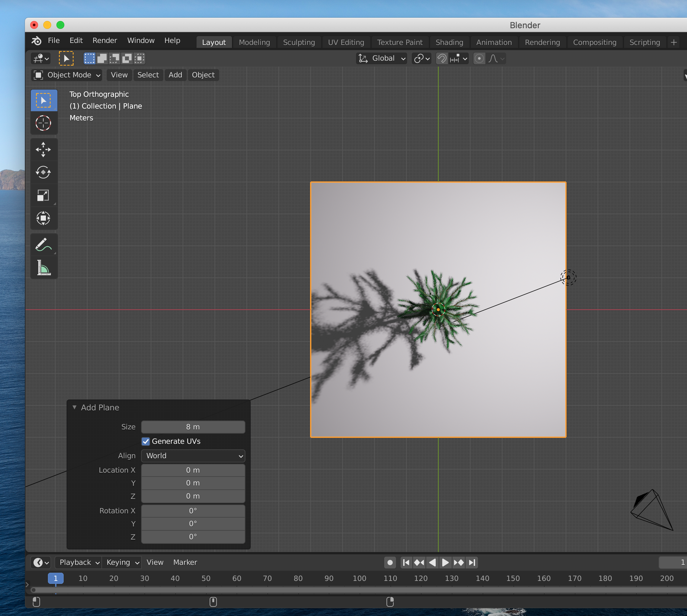
Task: Select the Transform tool
Action: 44,218
